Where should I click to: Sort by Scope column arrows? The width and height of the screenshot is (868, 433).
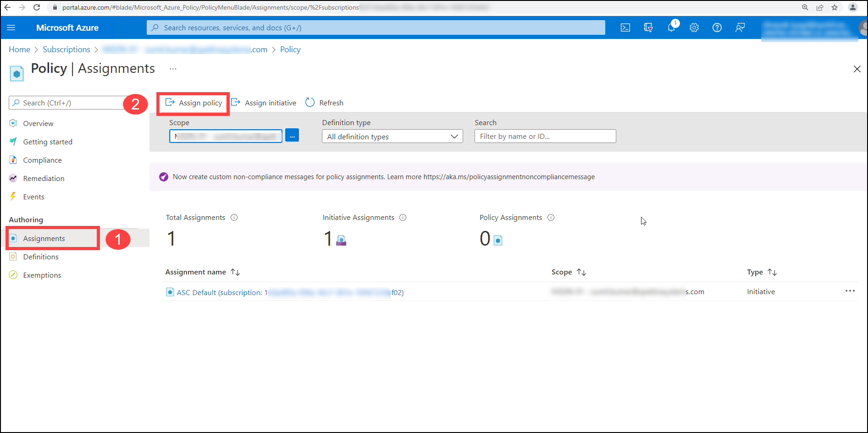(x=581, y=272)
